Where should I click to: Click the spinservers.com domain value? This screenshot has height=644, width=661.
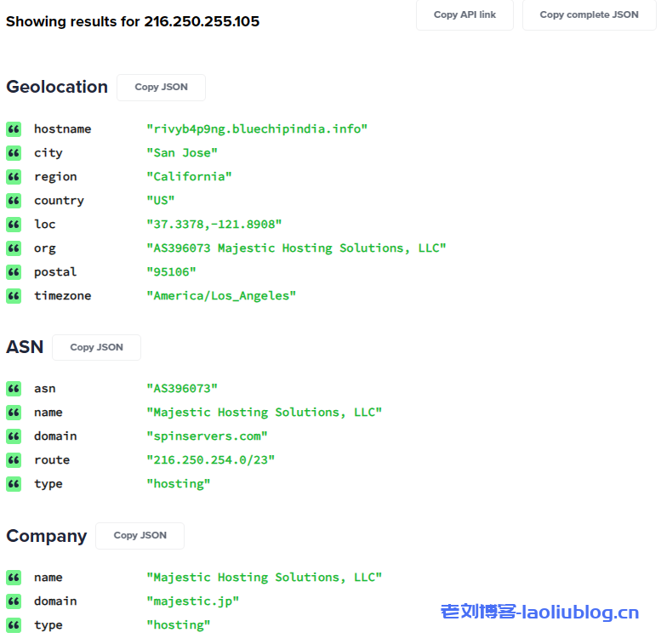[x=207, y=436]
